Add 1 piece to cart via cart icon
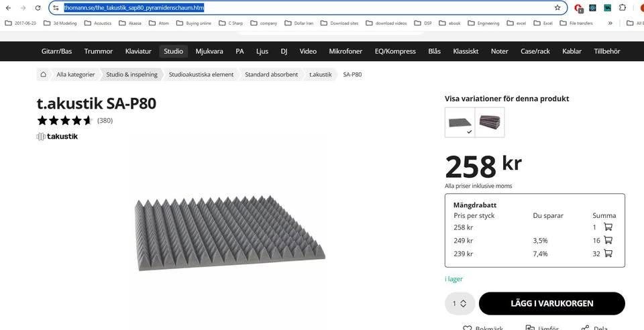Screen dimensions: 644x330 tap(608, 227)
